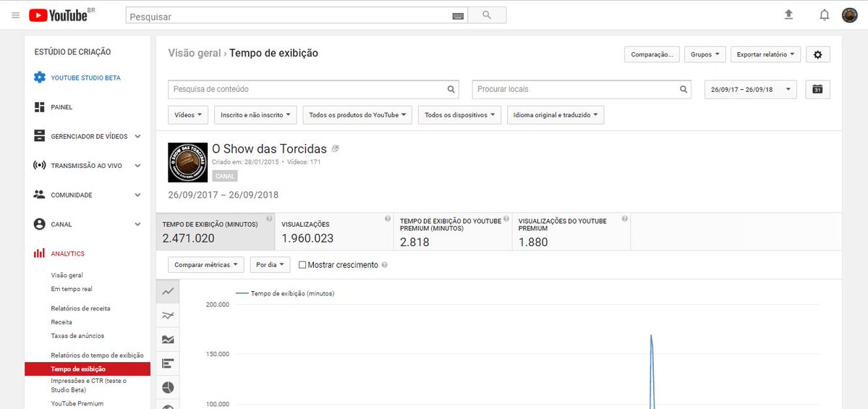Select the line chart type
The height and width of the screenshot is (409, 868).
pyautogui.click(x=168, y=292)
